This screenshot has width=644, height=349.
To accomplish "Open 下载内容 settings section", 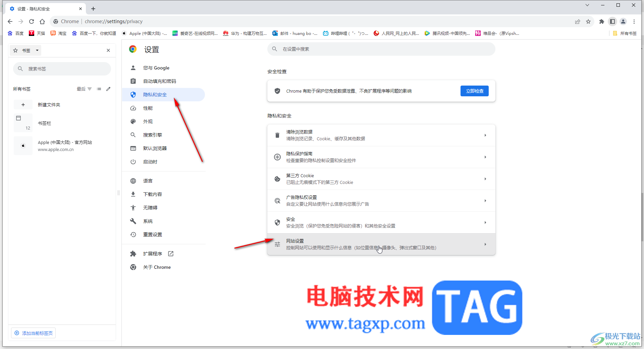I will [x=163, y=194].
